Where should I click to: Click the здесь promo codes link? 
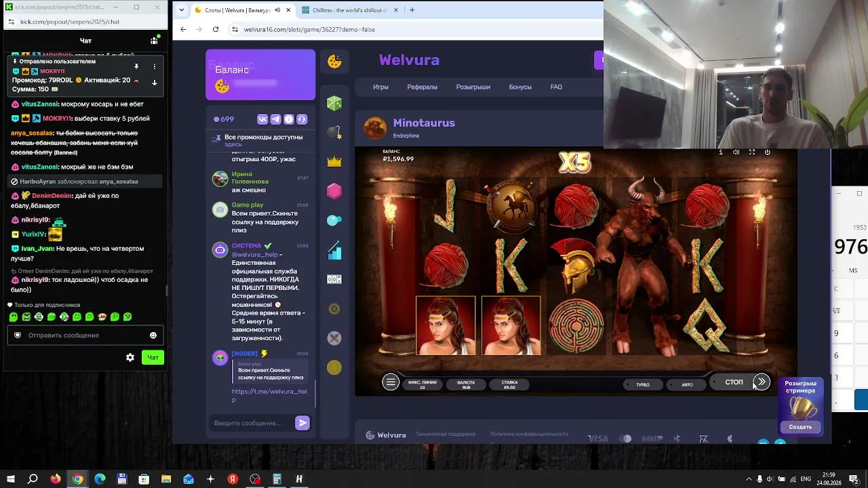click(233, 144)
